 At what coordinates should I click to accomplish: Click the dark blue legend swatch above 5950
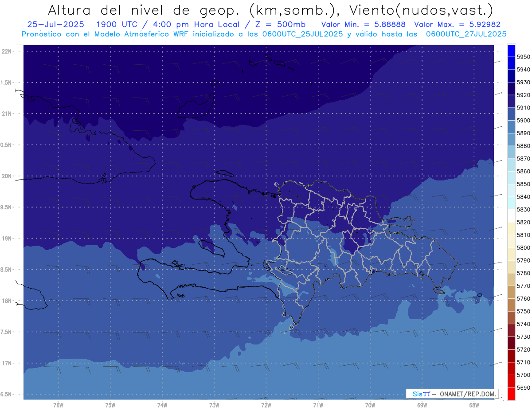click(511, 51)
